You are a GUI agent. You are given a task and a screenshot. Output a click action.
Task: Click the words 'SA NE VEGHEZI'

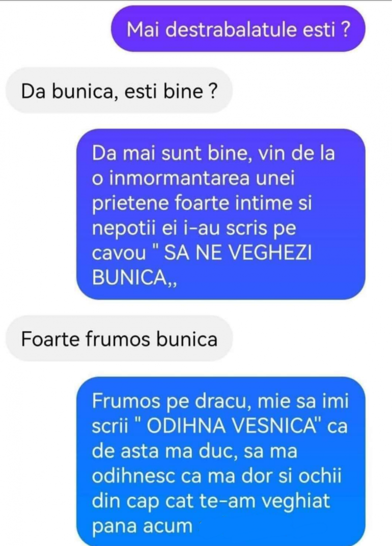(238, 253)
